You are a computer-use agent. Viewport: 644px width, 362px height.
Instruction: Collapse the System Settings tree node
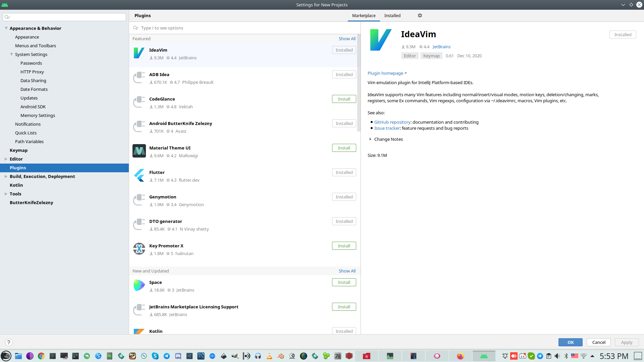click(11, 54)
